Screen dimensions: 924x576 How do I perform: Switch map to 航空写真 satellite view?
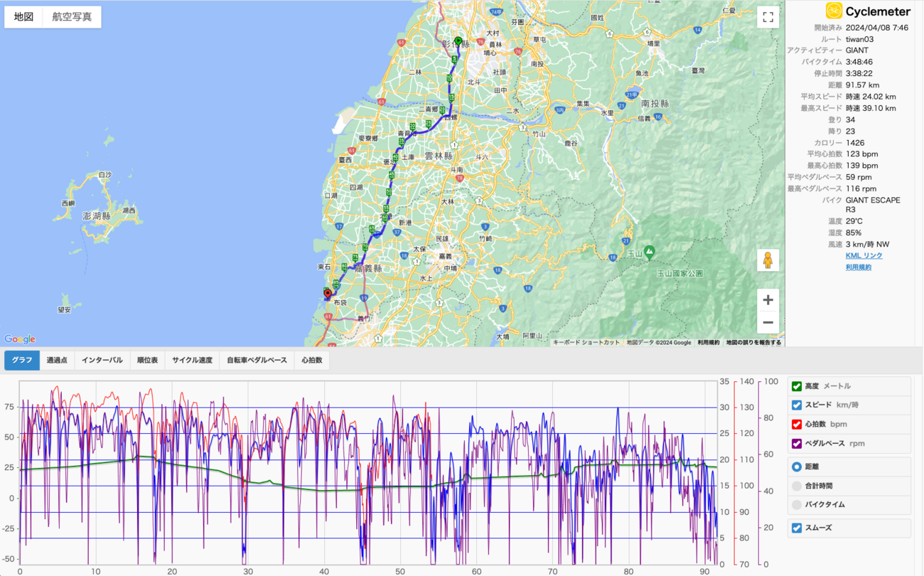[72, 17]
